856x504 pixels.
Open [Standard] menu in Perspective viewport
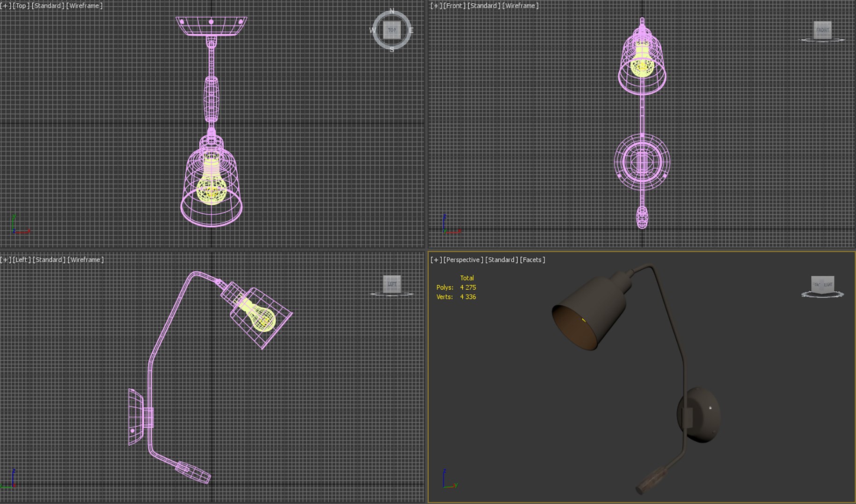(x=502, y=259)
